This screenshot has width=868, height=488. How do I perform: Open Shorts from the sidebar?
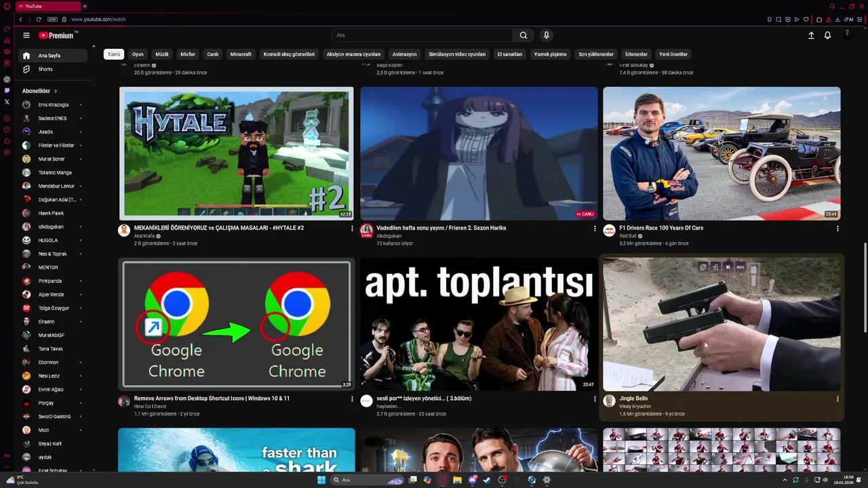[54, 69]
